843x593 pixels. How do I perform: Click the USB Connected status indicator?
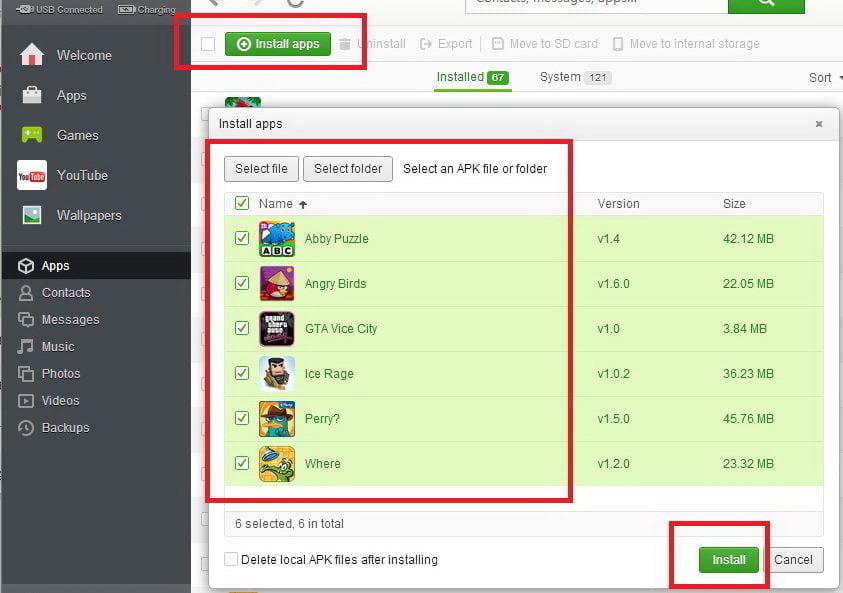pos(59,9)
